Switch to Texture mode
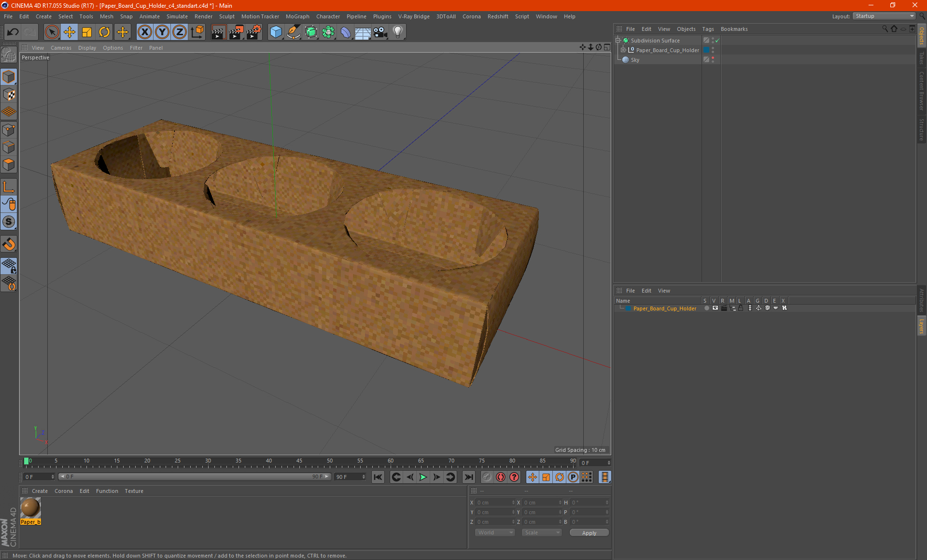 pos(9,95)
